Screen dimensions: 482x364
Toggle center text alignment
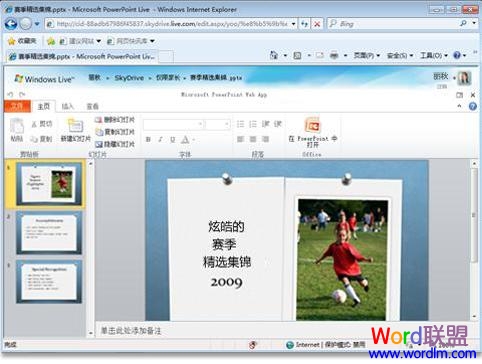[x=253, y=139]
